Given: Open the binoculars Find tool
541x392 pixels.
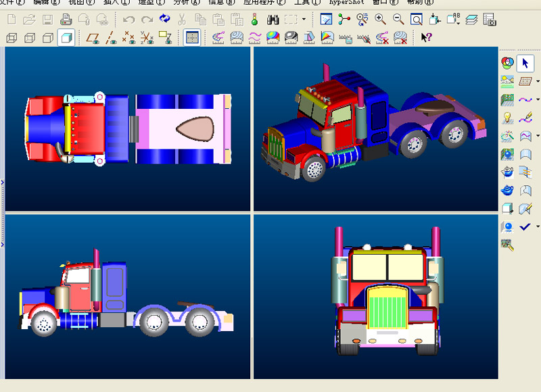Looking at the screenshot, I should pos(273,20).
